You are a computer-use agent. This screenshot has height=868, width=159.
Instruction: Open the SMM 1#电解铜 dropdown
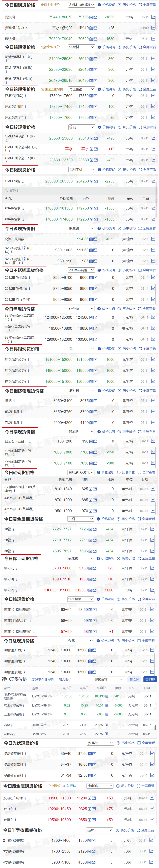coord(82,5)
